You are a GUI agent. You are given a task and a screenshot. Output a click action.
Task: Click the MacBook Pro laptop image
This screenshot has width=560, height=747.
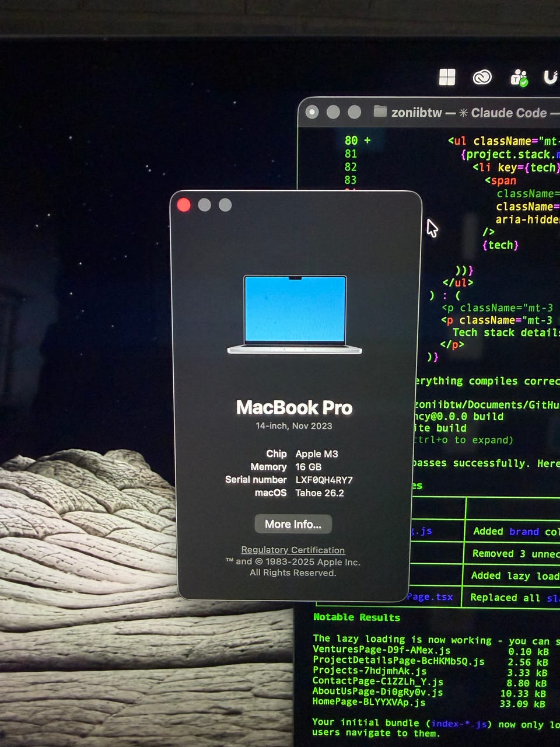(x=295, y=315)
